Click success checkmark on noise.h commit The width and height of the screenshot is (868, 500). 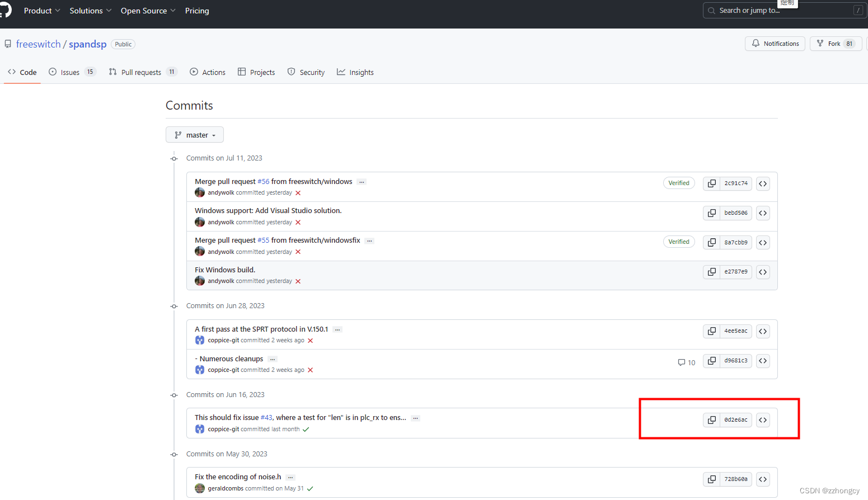[310, 489]
